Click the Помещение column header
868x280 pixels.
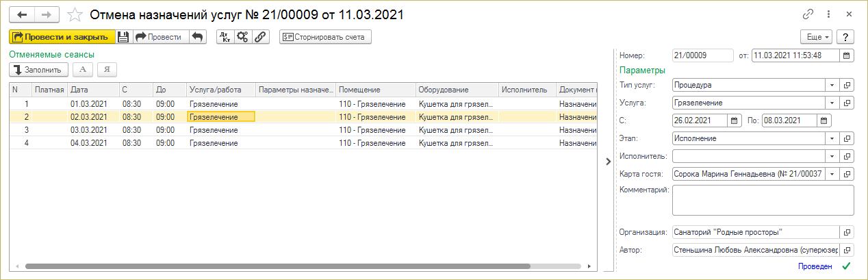(376, 90)
